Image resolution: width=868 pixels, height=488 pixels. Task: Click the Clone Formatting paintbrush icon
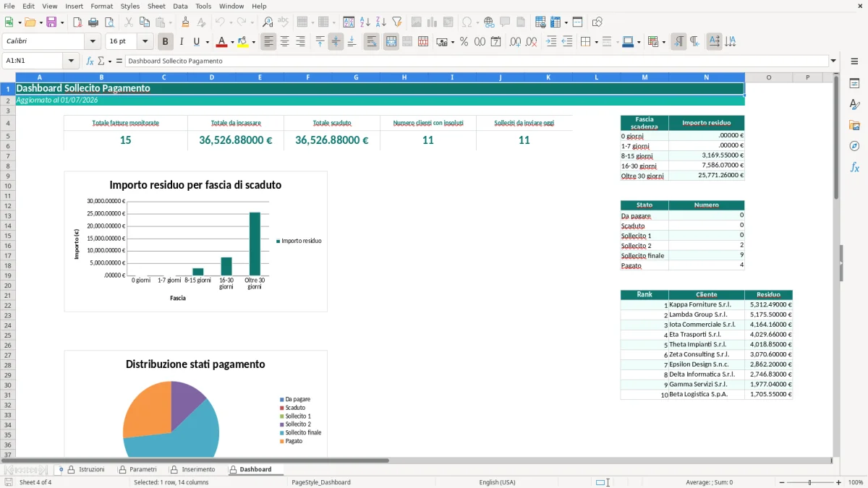(185, 22)
